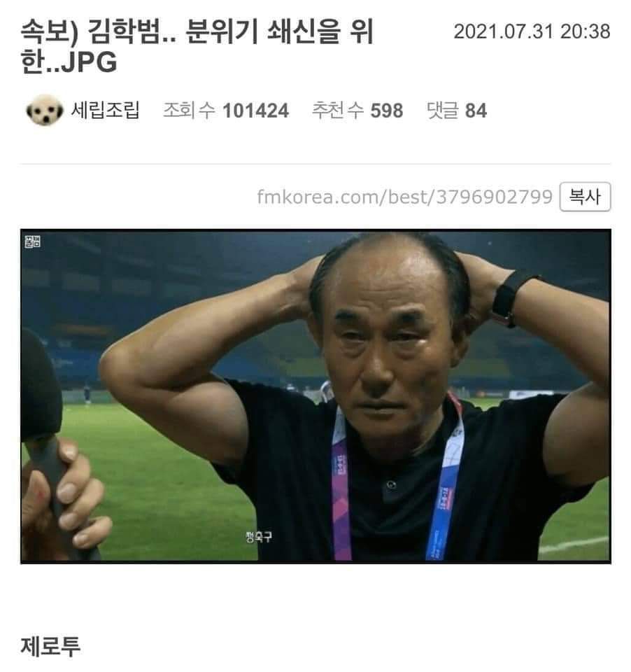This screenshot has width=631, height=672.
Task: Click the purple lanyard strap in photo
Action: pyautogui.click(x=340, y=497)
